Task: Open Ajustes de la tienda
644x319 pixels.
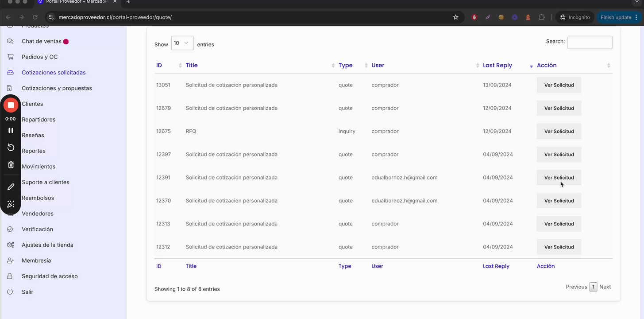Action: coord(47,245)
